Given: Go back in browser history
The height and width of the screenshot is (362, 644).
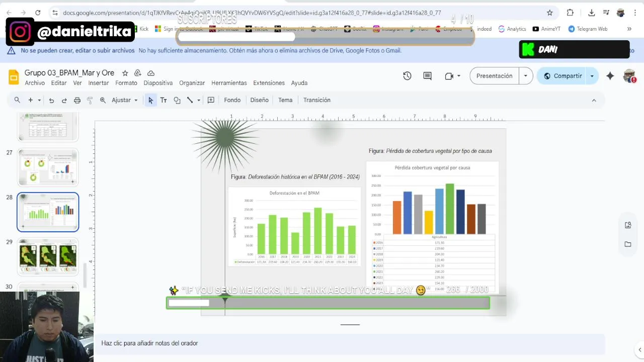Looking at the screenshot, I should [10, 13].
